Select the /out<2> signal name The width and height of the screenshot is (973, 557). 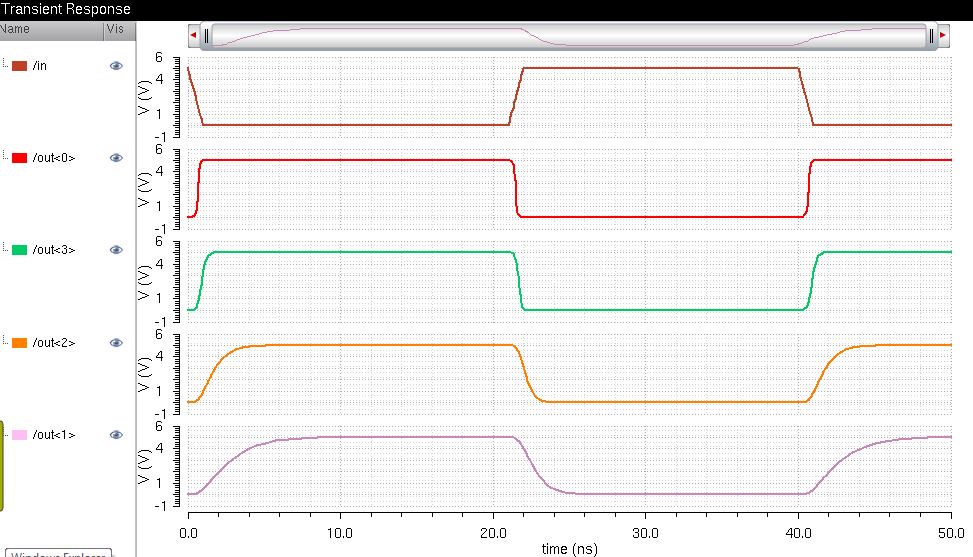[54, 343]
